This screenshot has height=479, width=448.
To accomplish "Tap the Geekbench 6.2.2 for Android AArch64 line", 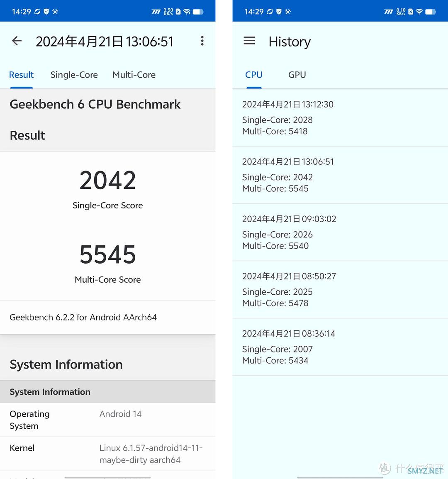I will [83, 318].
